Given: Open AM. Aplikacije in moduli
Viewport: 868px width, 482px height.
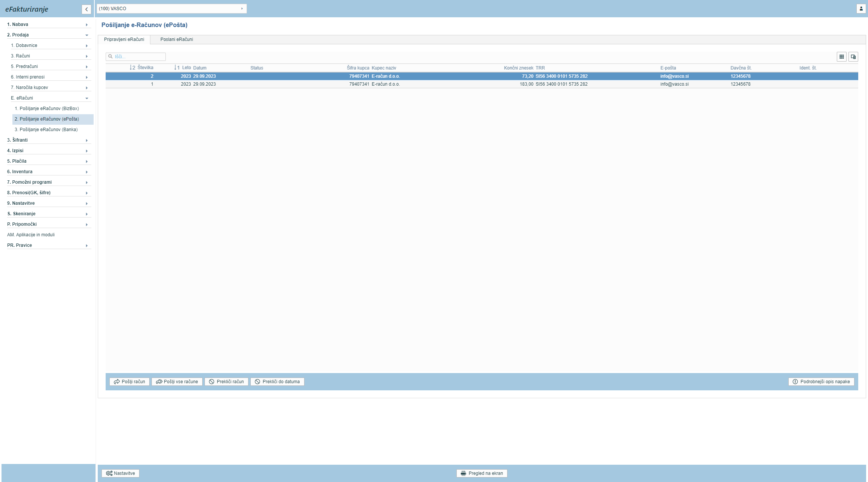Looking at the screenshot, I should tap(31, 235).
